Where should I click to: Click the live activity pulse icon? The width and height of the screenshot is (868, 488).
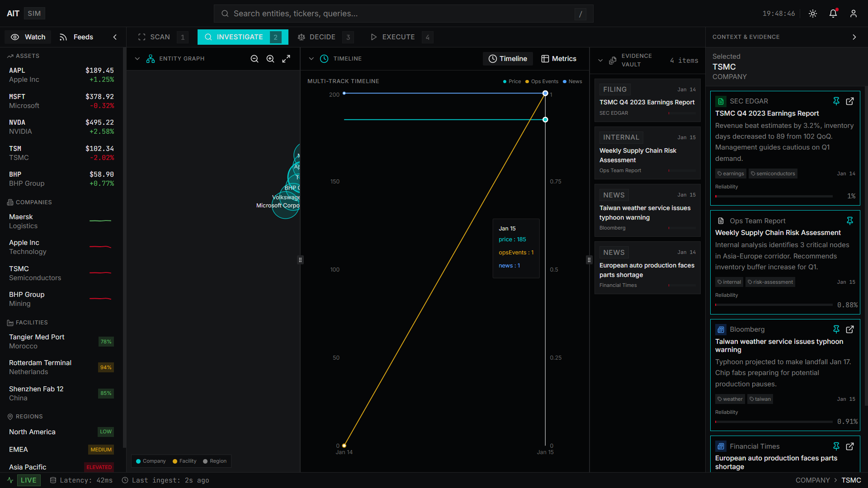point(10,480)
